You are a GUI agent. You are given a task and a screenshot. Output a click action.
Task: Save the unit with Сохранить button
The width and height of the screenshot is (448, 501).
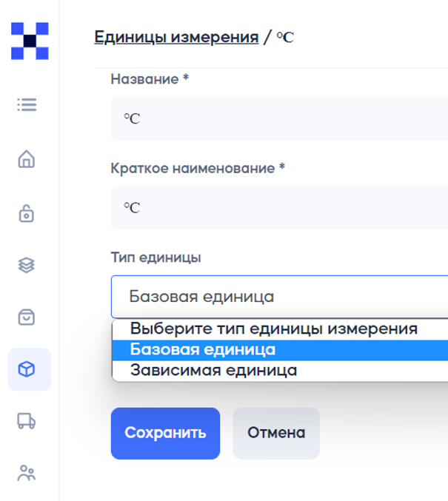pos(165,433)
